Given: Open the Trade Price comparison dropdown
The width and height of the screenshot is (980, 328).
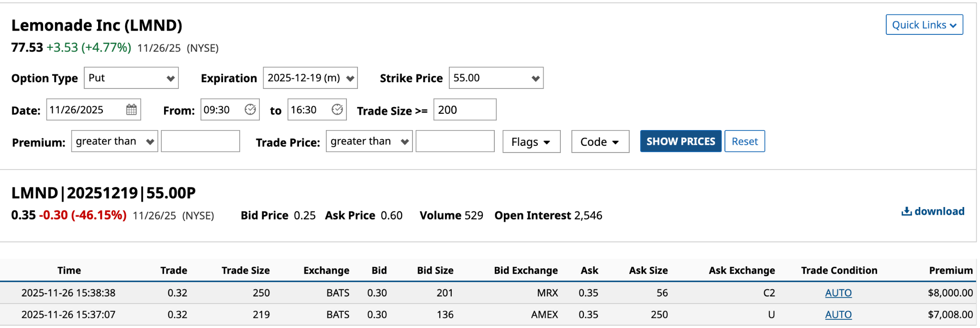Looking at the screenshot, I should [x=369, y=142].
